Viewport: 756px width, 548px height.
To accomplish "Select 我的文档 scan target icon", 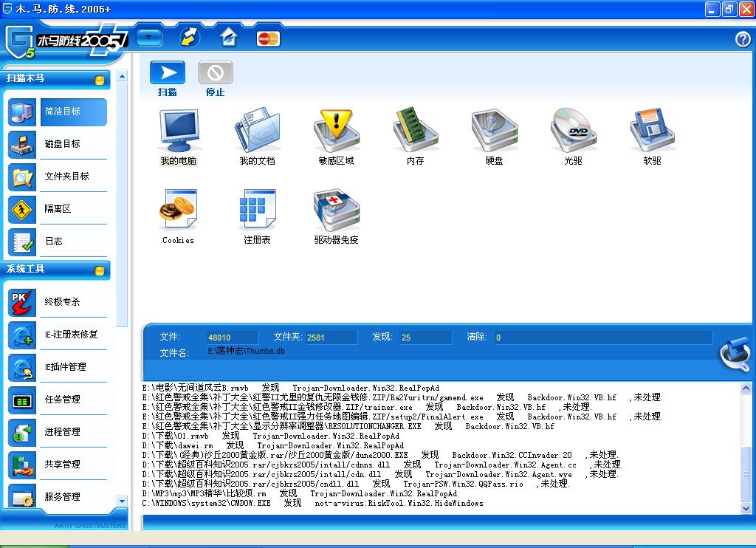I will [x=257, y=131].
